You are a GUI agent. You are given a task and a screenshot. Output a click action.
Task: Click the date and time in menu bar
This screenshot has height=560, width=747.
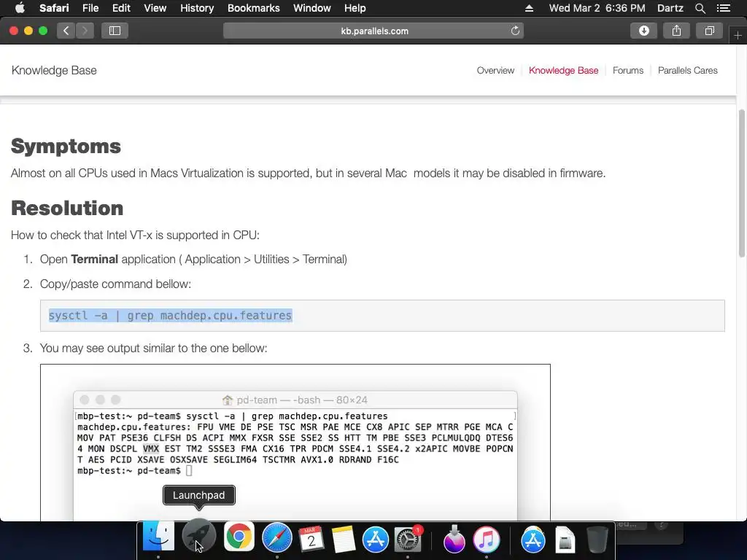(x=597, y=8)
